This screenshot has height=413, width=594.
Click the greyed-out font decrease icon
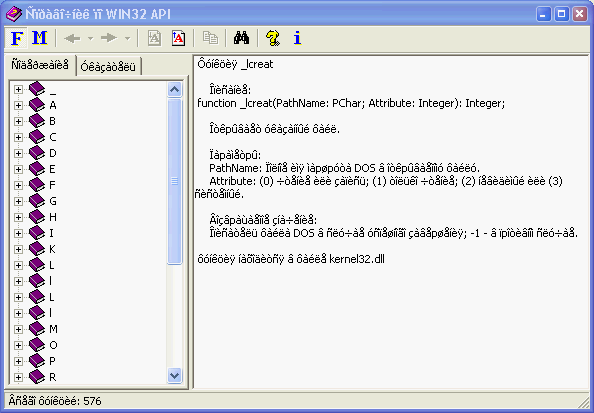[154, 38]
